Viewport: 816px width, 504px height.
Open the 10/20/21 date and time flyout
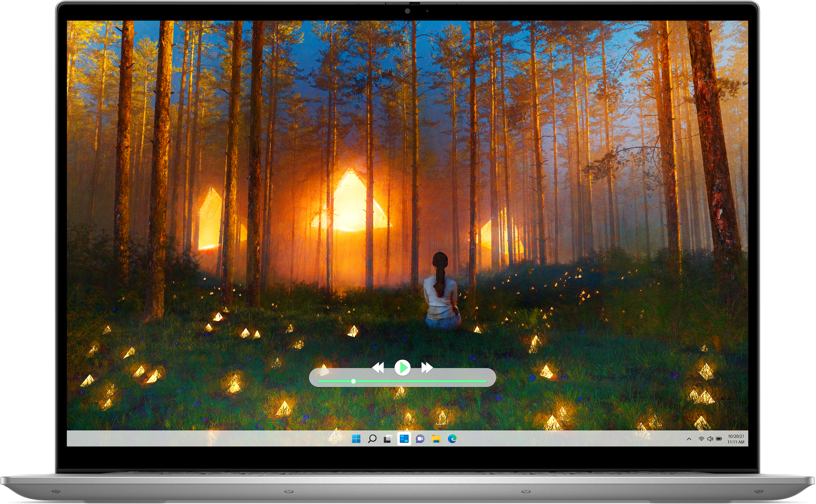click(x=736, y=439)
